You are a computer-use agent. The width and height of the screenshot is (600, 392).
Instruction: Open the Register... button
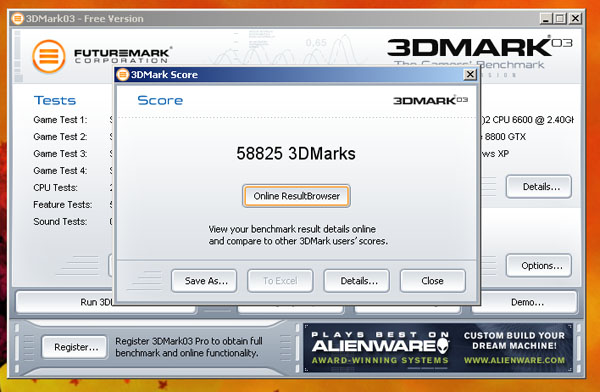pos(75,347)
